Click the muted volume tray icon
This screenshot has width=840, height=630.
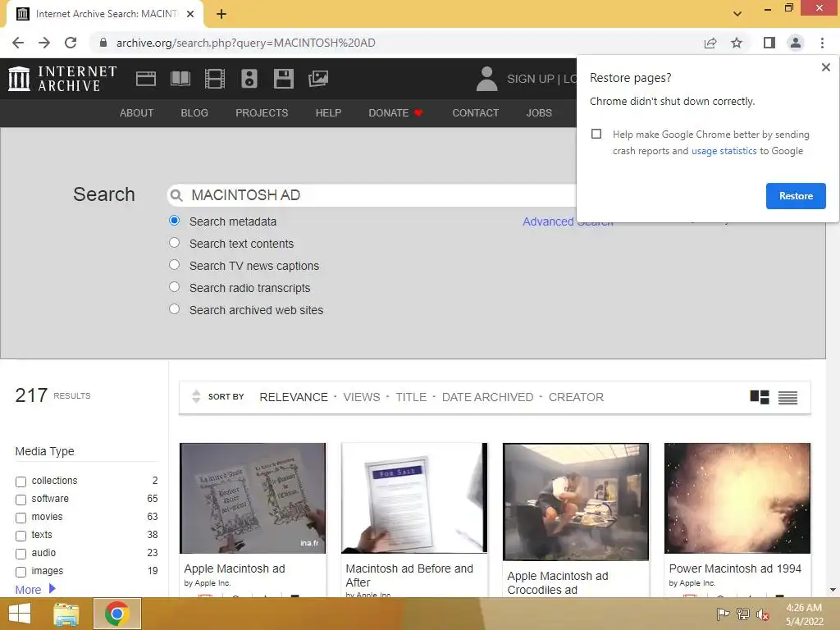coord(762,614)
